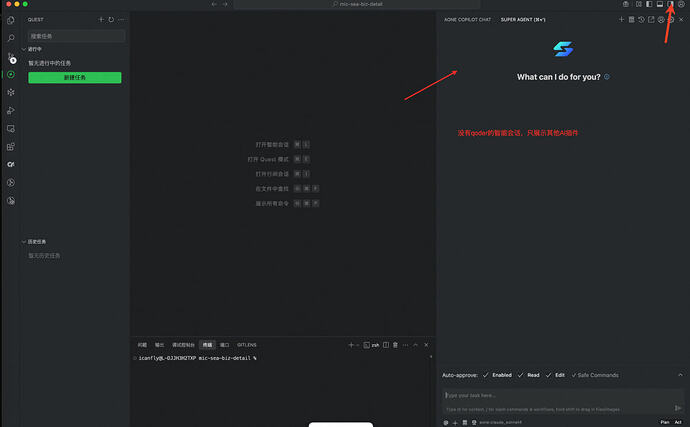690x427 pixels.
Task: Open the Extensions view in activity bar
Action: coord(11,147)
